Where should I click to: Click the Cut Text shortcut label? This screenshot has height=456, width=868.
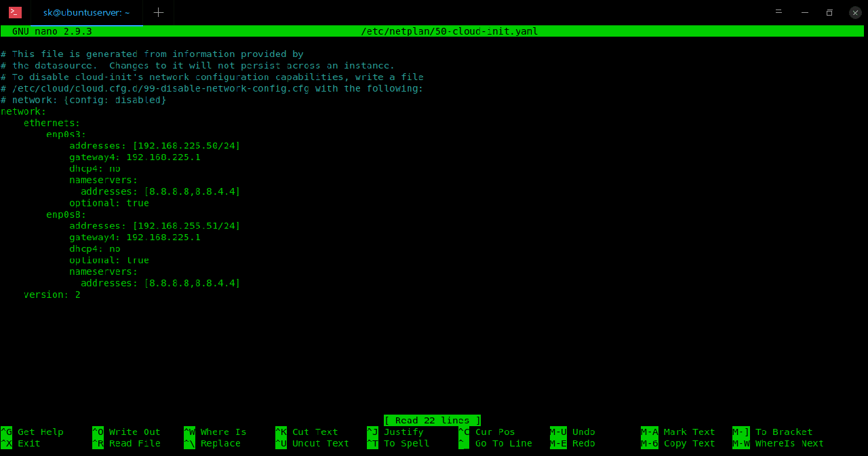315,432
